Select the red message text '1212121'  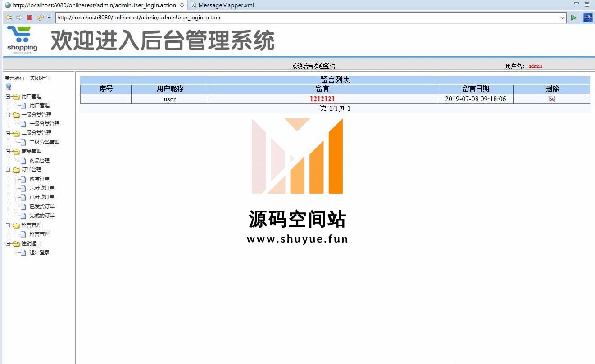click(322, 99)
